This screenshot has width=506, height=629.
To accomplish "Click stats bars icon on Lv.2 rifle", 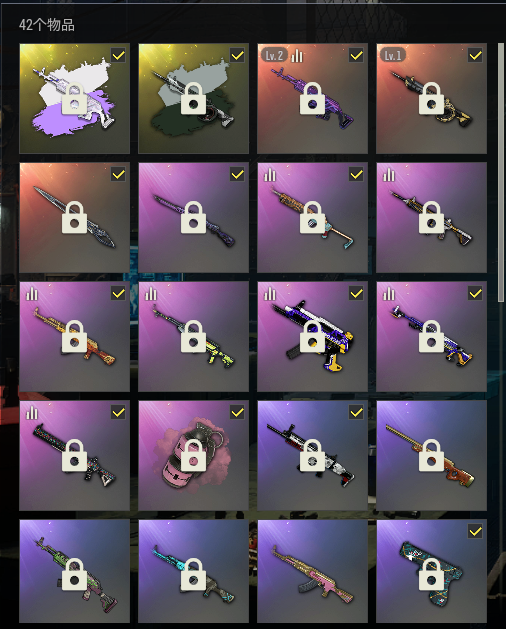I will (297, 55).
